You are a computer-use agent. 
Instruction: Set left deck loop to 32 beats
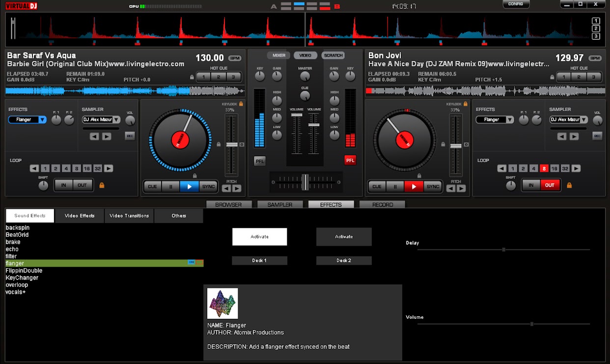pos(98,168)
